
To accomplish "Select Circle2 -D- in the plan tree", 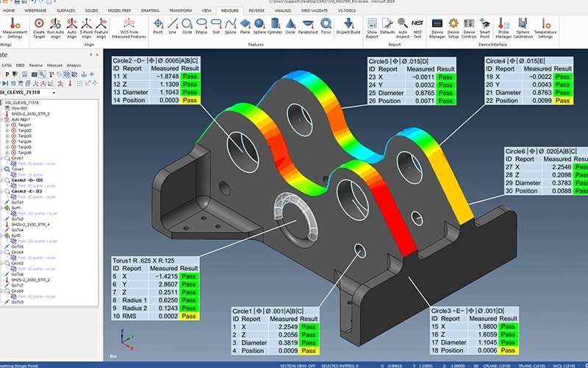I will tap(26, 180).
